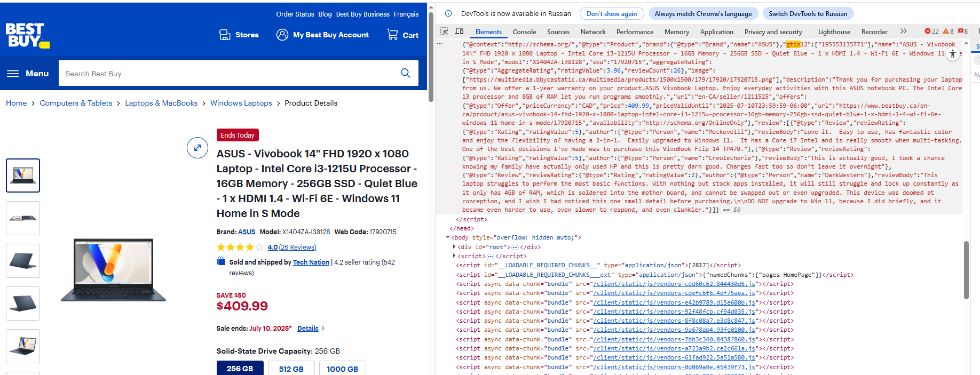Click Always match Chrome's language
The width and height of the screenshot is (980, 375).
click(703, 14)
